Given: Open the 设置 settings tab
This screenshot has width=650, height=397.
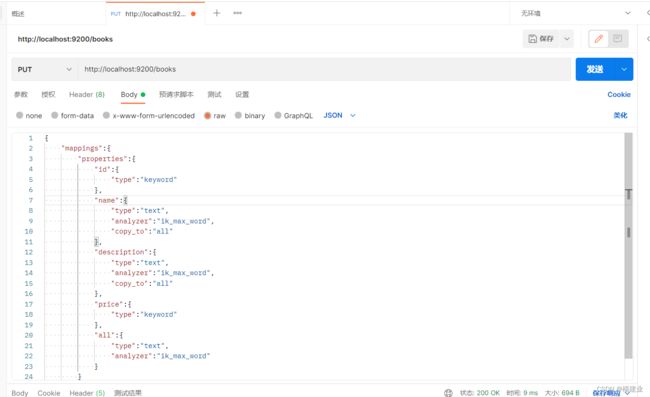Looking at the screenshot, I should [x=242, y=94].
